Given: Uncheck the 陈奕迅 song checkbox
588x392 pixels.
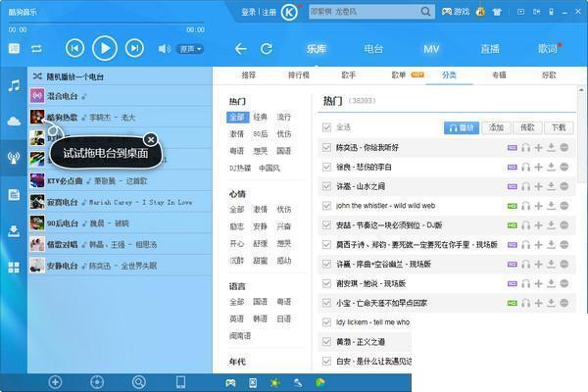Looking at the screenshot, I should [x=326, y=147].
